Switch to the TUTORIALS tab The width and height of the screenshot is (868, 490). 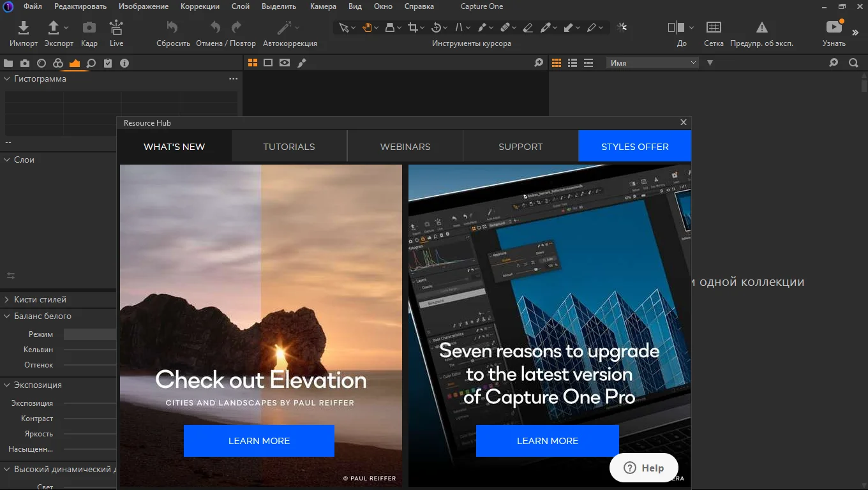pos(289,146)
